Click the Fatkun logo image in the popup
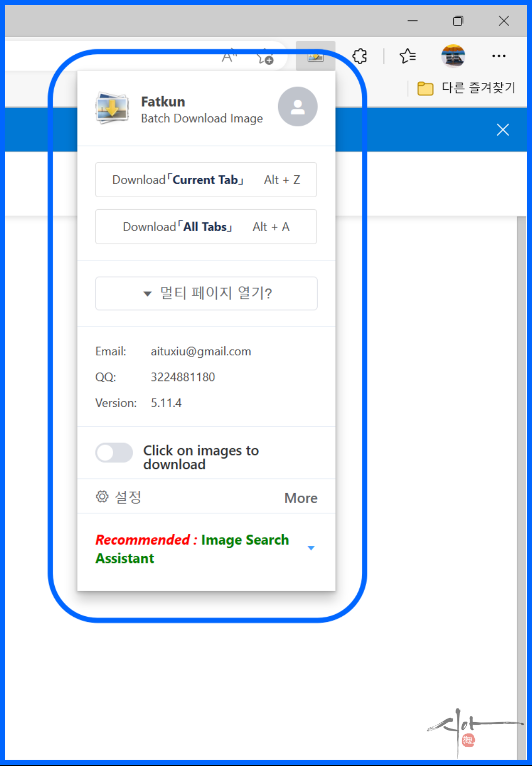Viewport: 532px width, 766px height. (112, 108)
